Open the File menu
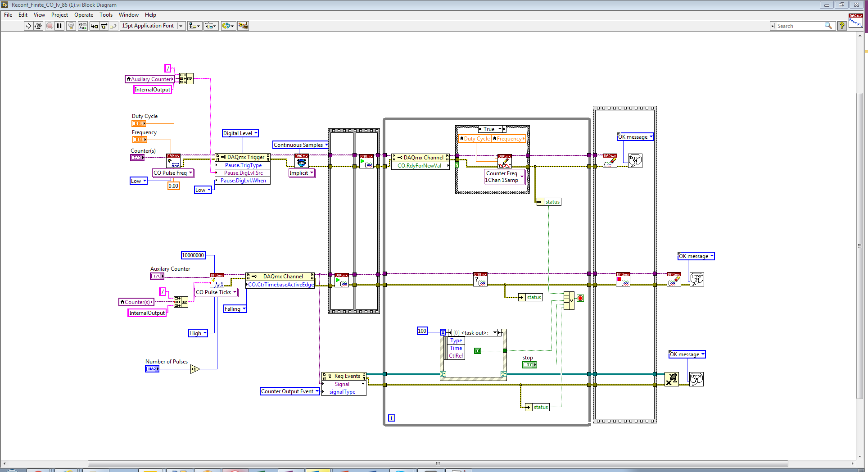This screenshot has width=868, height=472. pyautogui.click(x=8, y=15)
